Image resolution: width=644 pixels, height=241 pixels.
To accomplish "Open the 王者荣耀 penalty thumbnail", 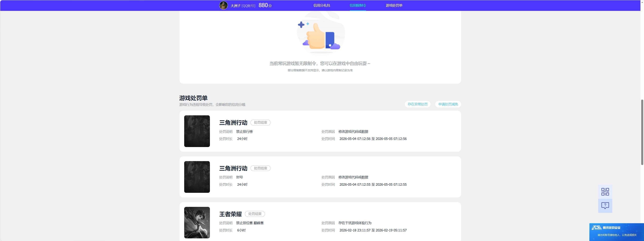I will [x=197, y=222].
